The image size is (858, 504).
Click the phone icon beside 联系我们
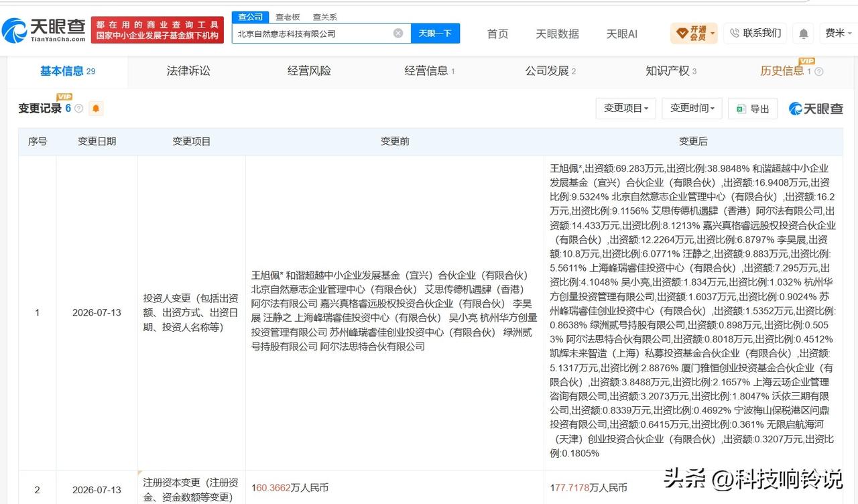tap(735, 33)
